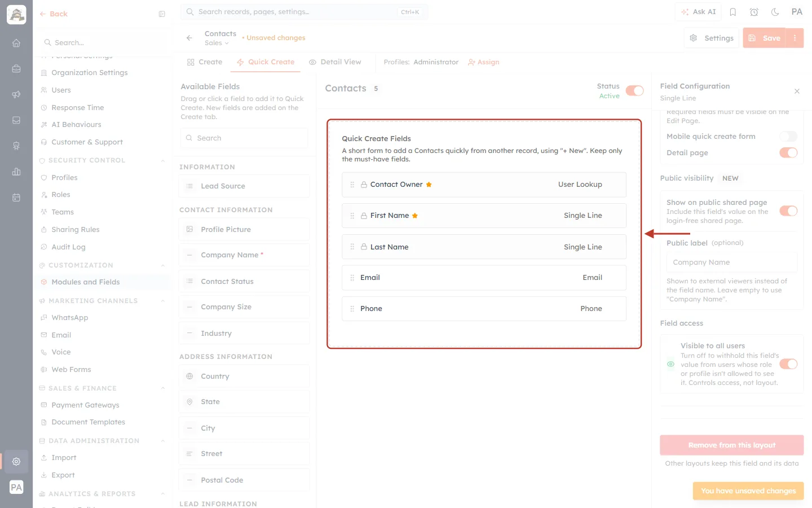Open the megaphone marketing icon
812x508 pixels.
pyautogui.click(x=16, y=95)
